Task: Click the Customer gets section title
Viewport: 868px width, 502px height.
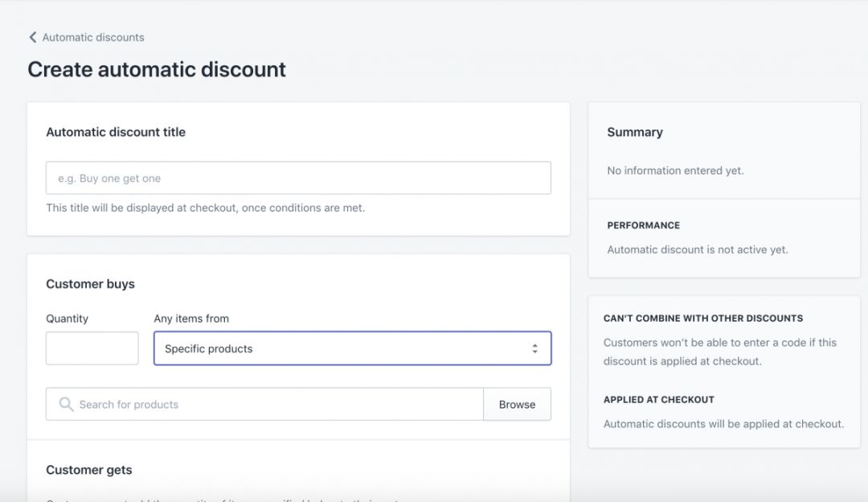Action: click(x=89, y=470)
